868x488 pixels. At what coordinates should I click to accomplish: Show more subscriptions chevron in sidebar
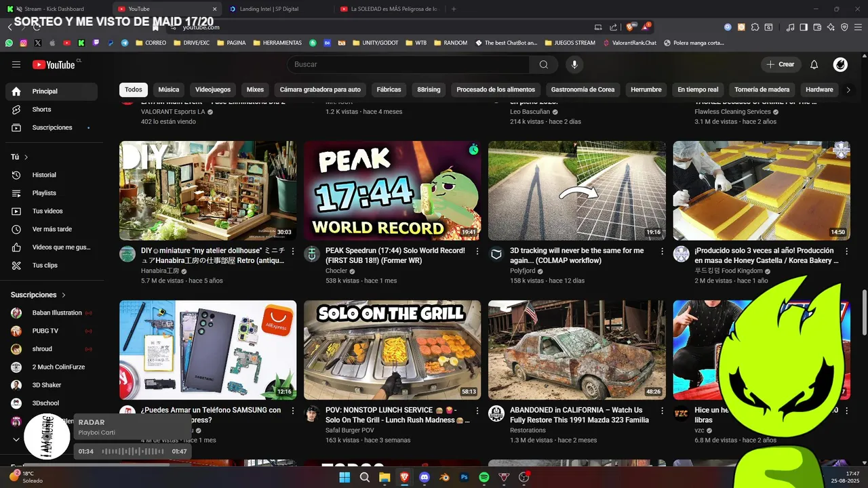pyautogui.click(x=16, y=439)
